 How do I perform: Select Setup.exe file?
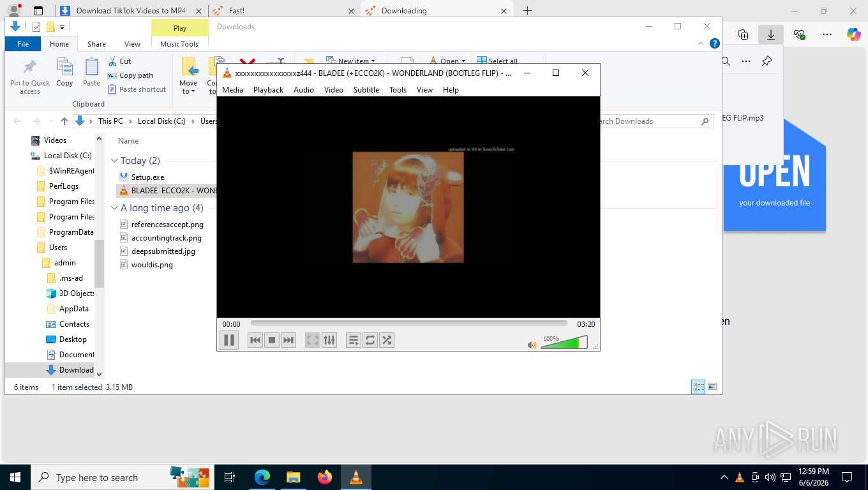(x=147, y=177)
